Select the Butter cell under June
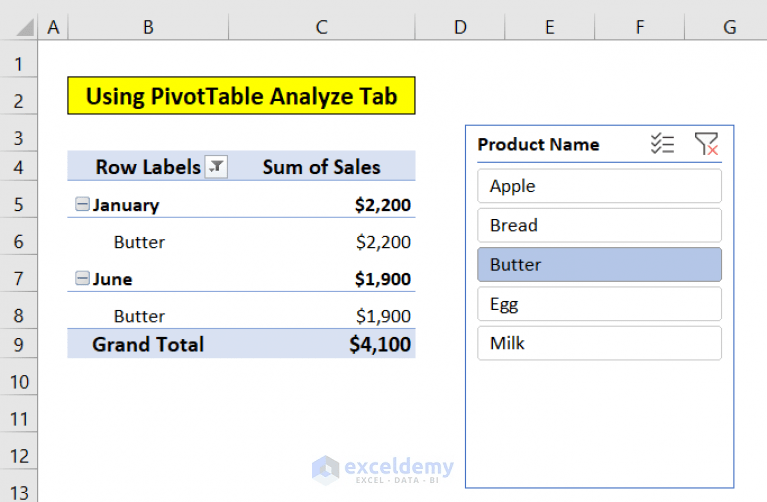The image size is (767, 502). click(139, 316)
